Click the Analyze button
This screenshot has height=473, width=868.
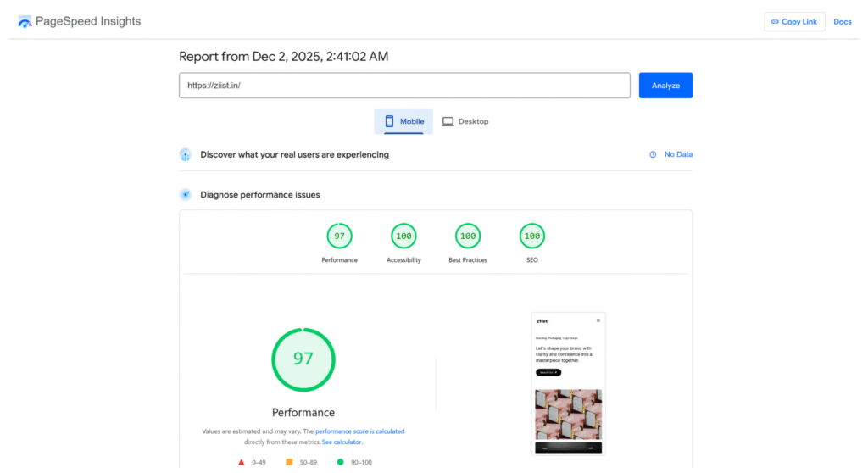665,86
